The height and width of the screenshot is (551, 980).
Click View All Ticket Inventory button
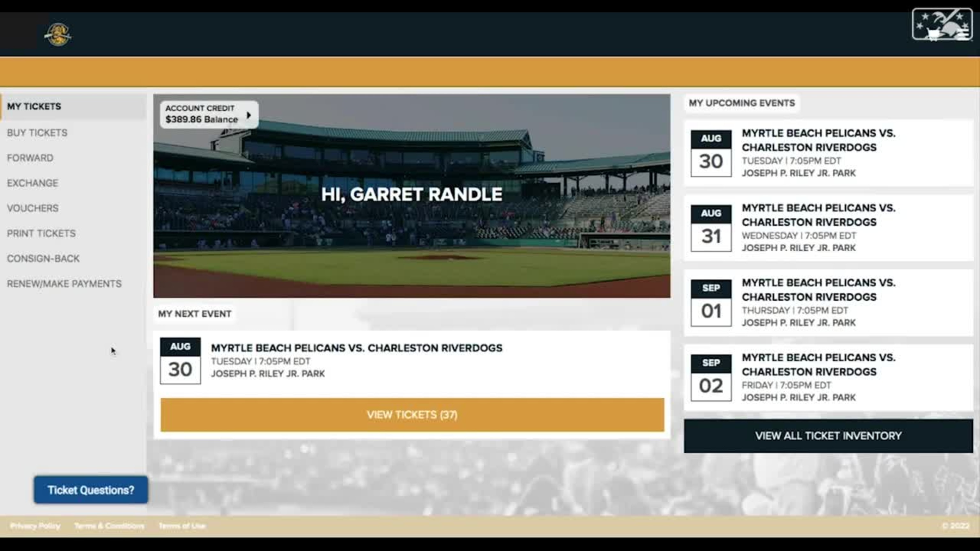click(x=828, y=436)
